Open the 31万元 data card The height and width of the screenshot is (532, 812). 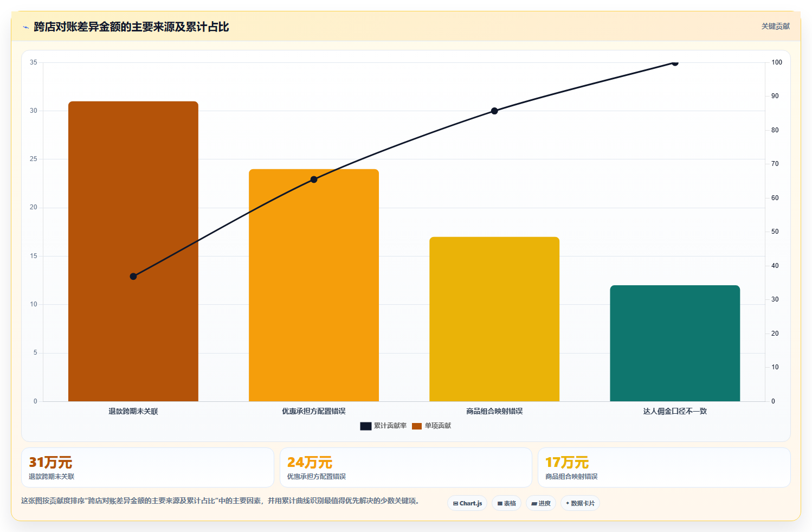(147, 467)
